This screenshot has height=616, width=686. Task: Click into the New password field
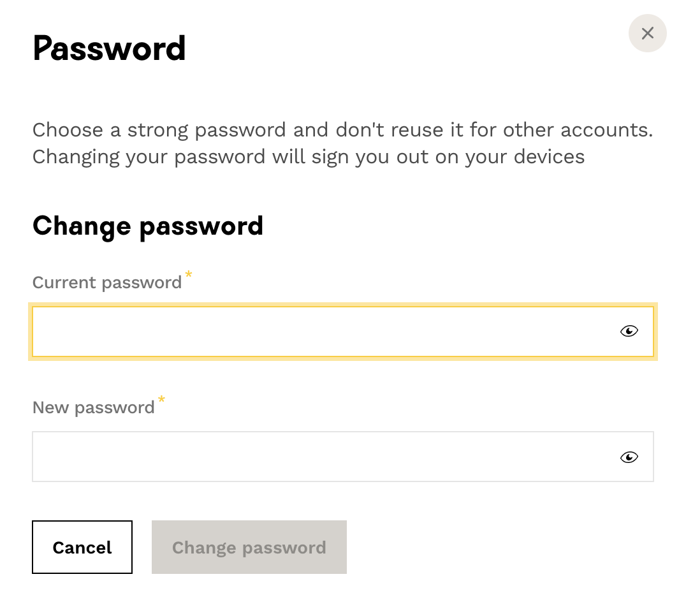319,457
